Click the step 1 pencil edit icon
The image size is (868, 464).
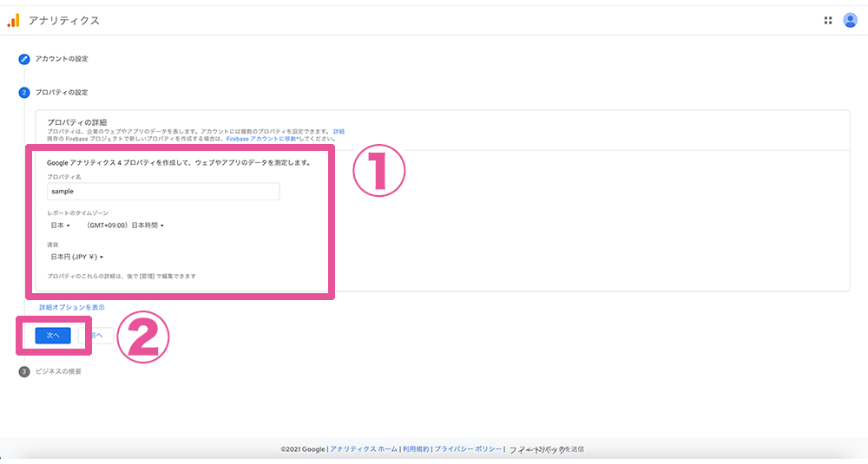[x=23, y=59]
